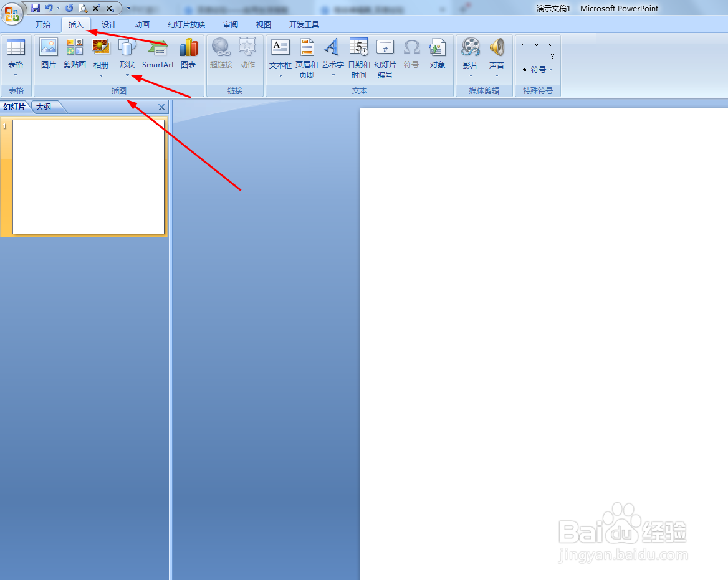Undo the last action
Screen dimensions: 728x580
[49, 8]
